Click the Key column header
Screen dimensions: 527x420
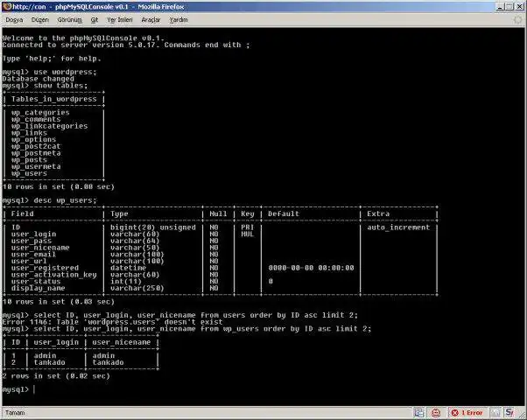[248, 213]
